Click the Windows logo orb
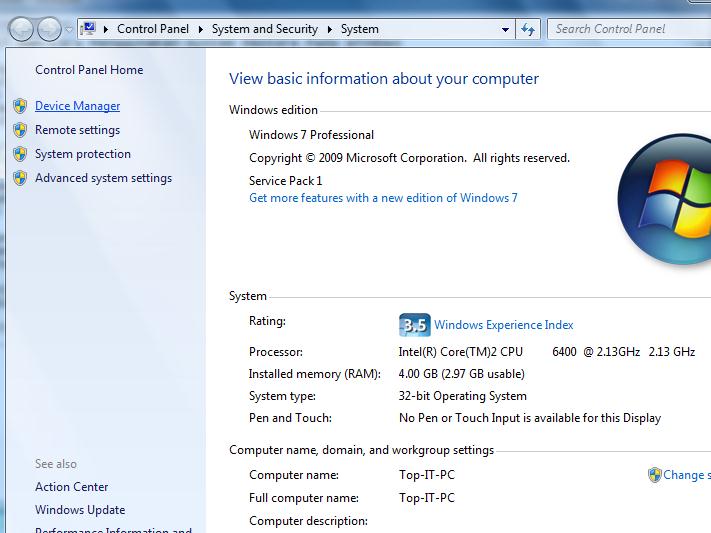This screenshot has width=711, height=533. pyautogui.click(x=665, y=199)
